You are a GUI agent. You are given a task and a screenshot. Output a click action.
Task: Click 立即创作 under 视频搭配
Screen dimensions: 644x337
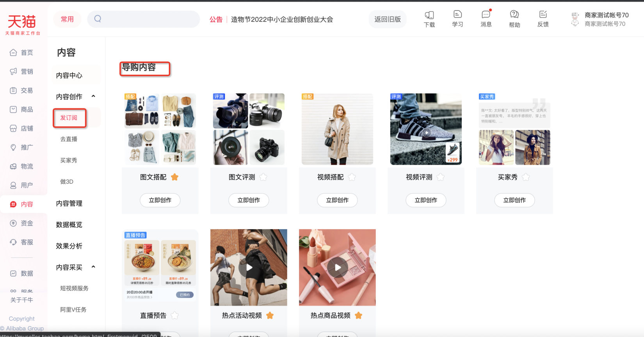click(337, 200)
